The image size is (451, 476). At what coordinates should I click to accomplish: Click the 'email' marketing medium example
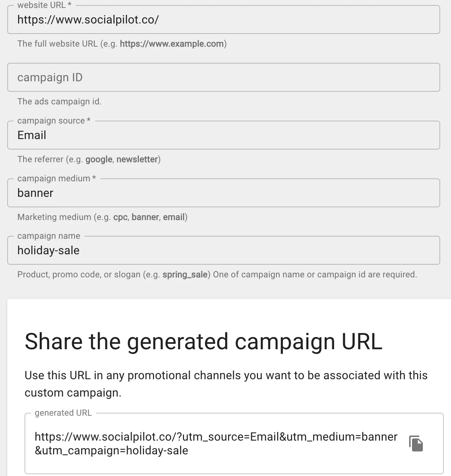point(174,217)
